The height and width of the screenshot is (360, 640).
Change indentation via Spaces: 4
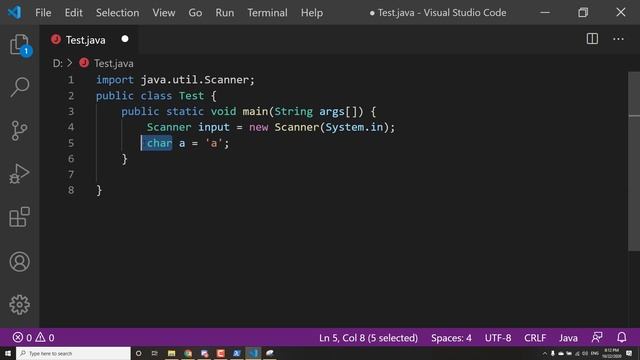point(451,338)
